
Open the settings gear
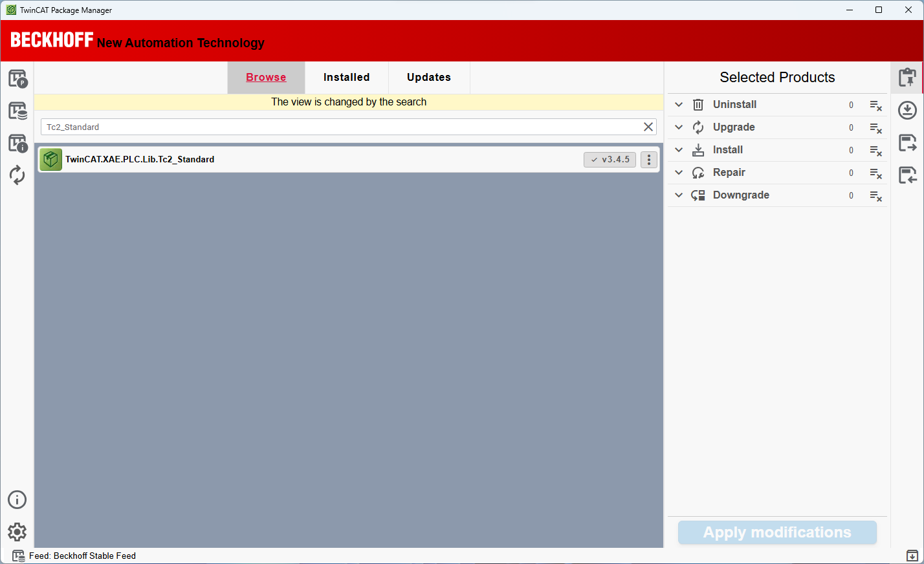(17, 532)
